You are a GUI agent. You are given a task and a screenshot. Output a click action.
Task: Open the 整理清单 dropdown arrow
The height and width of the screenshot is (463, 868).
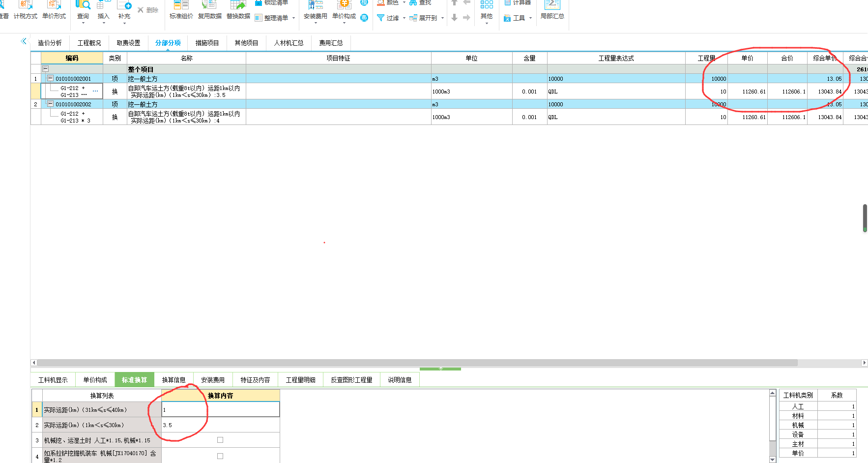click(293, 18)
